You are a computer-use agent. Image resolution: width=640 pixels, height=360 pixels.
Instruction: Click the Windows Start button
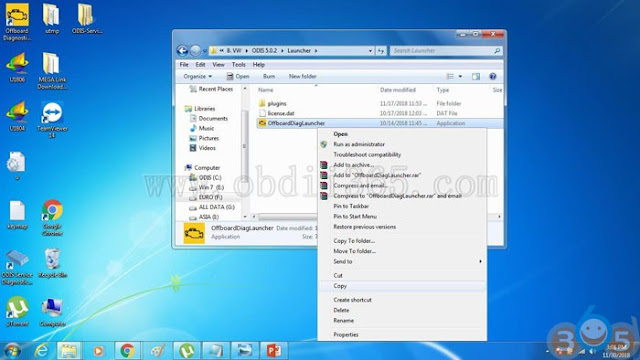coord(12,351)
